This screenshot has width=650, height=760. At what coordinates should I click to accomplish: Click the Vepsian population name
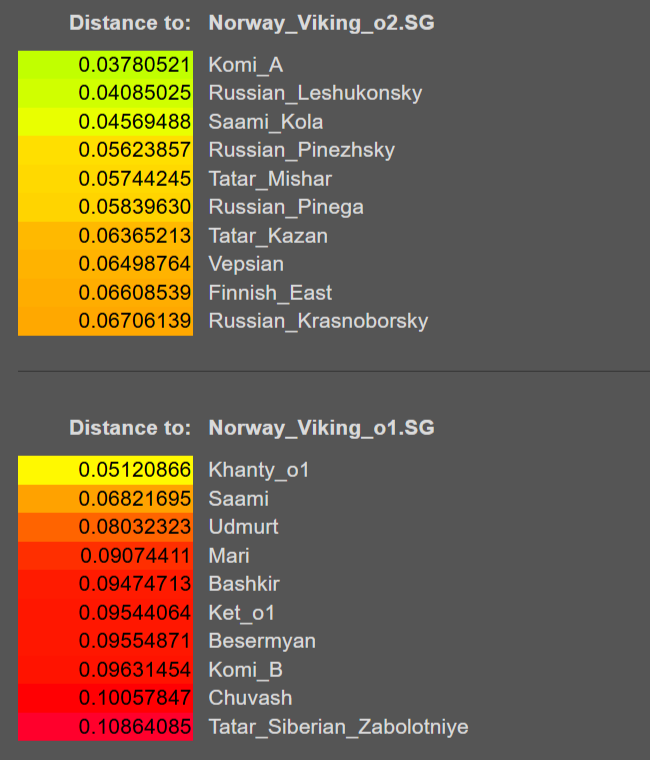coord(246,264)
